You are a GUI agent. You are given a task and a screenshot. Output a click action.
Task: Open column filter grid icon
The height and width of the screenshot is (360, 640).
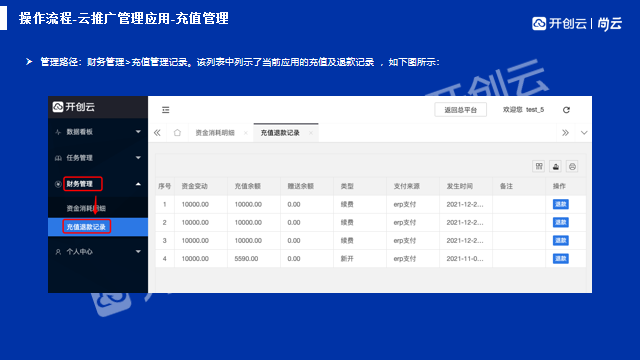pyautogui.click(x=539, y=167)
